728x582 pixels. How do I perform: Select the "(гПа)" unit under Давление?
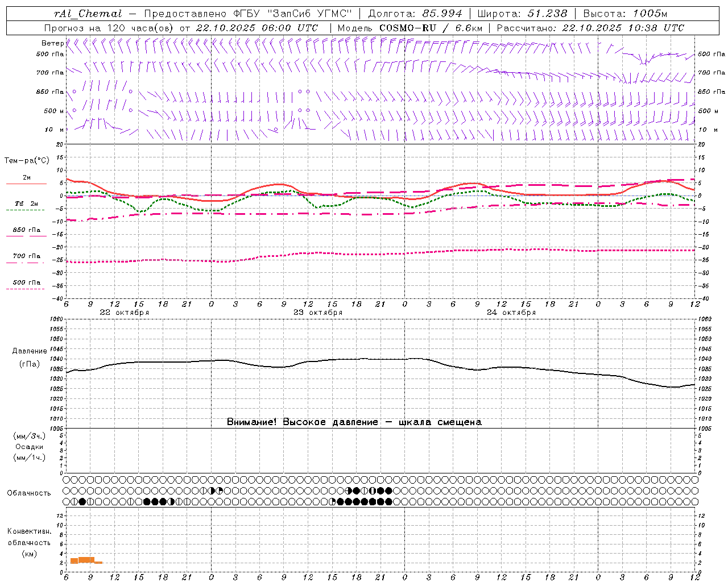(x=30, y=364)
